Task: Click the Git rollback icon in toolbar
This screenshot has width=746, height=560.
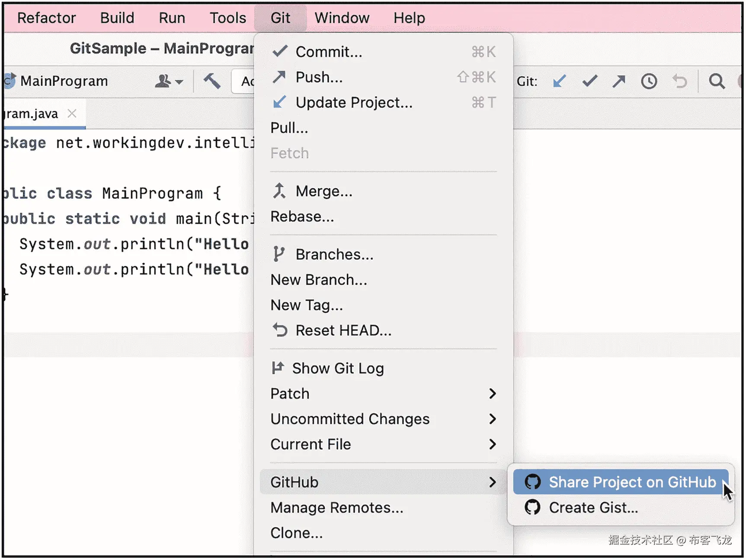Action: click(x=680, y=81)
